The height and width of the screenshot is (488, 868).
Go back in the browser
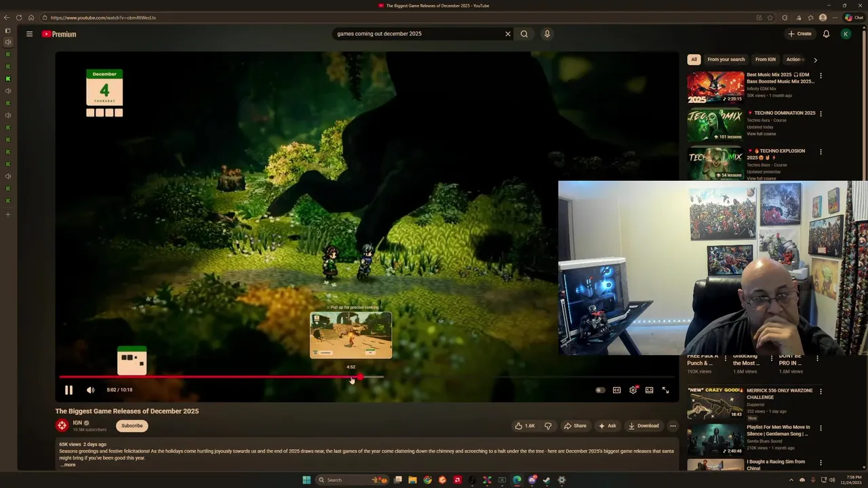(7, 18)
